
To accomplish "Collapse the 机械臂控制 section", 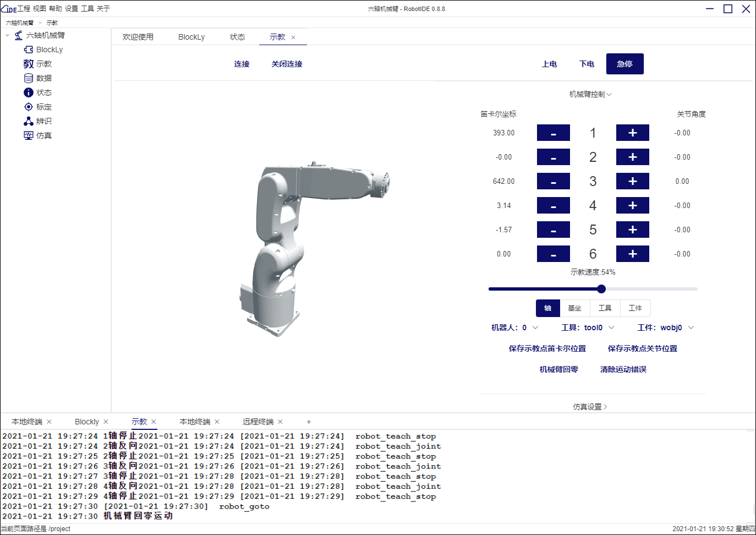I will point(590,94).
